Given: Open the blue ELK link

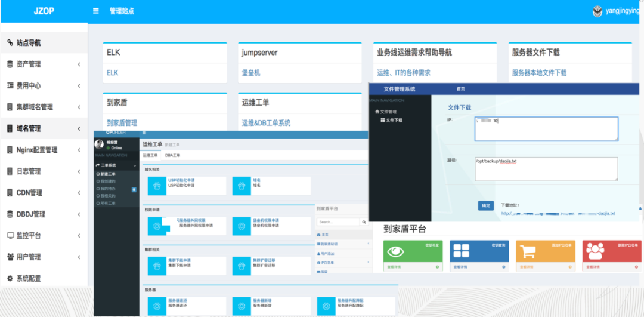Looking at the screenshot, I should [113, 73].
